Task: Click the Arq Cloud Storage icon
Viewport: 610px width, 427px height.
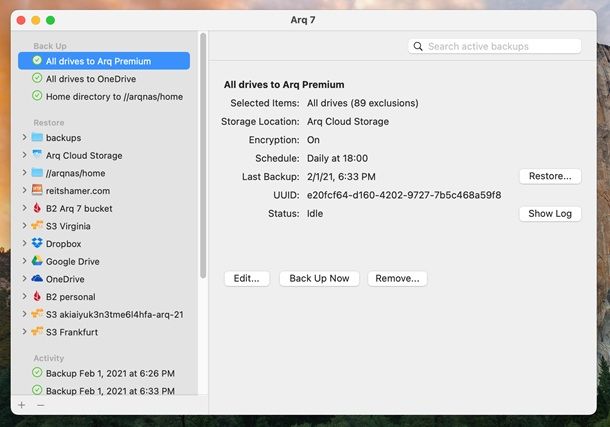Action: (x=37, y=155)
